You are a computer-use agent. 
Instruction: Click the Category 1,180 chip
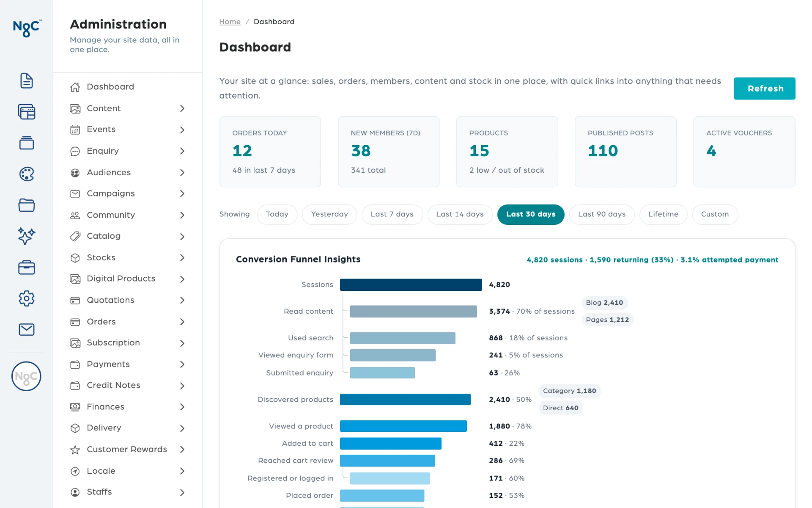[569, 391]
